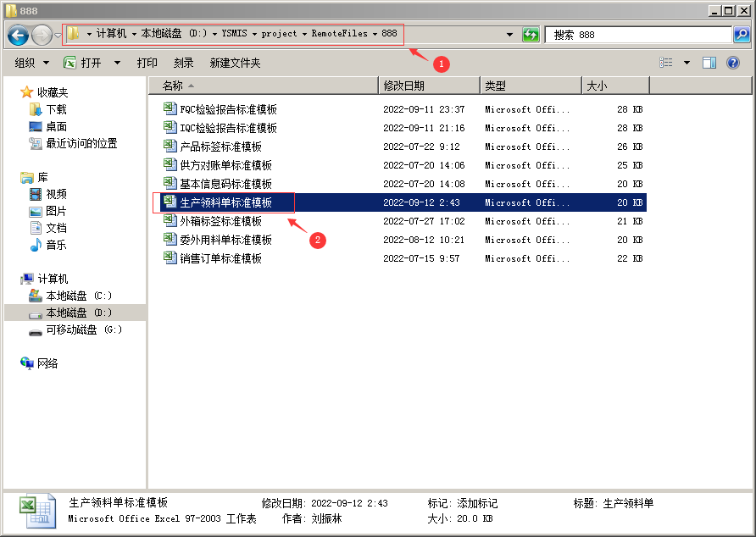Open the 文档 library
The image size is (756, 537).
point(56,228)
